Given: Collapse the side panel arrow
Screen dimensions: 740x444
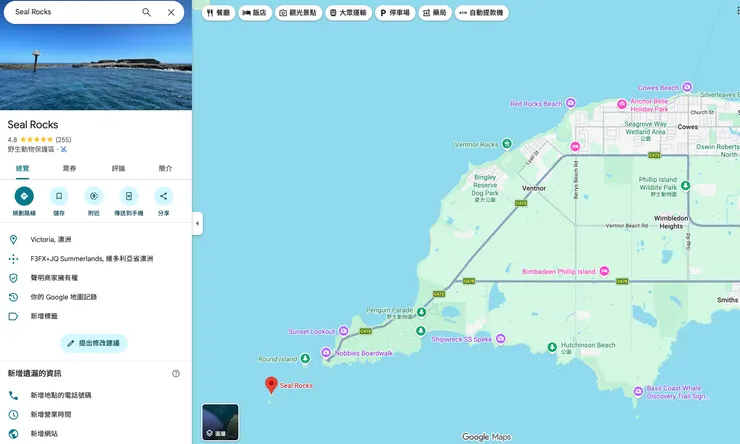Looking at the screenshot, I should [198, 224].
